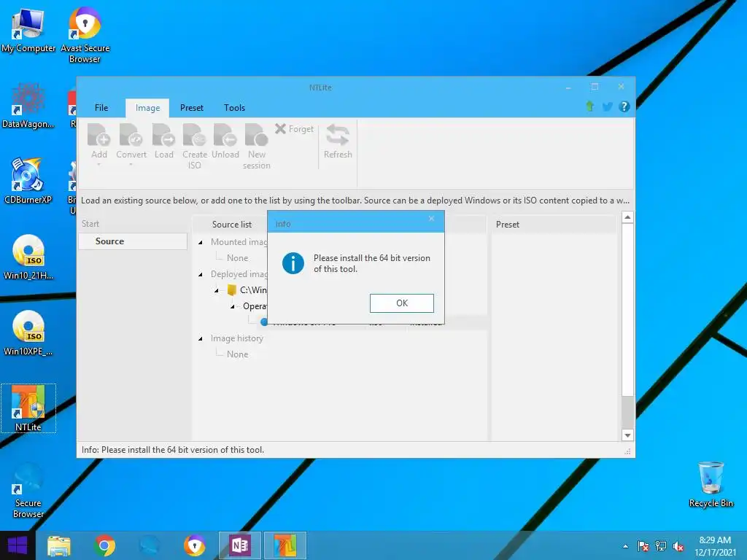
Task: Open File Explorer from taskbar
Action: 59,545
